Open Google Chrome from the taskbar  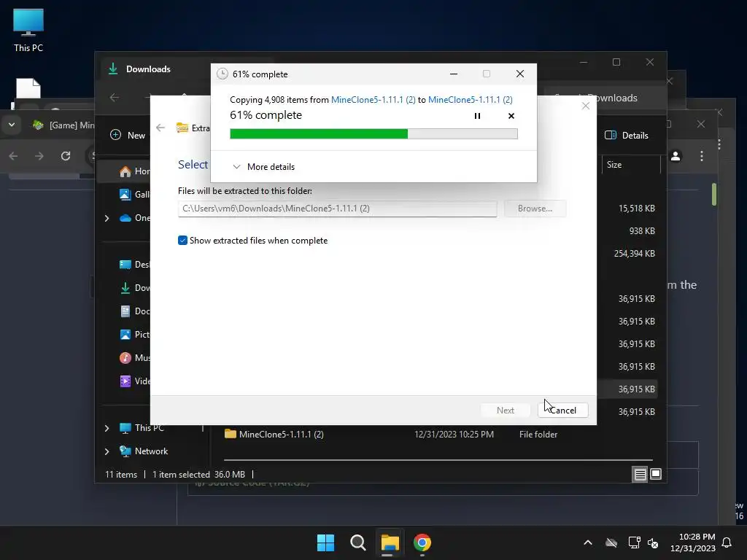click(422, 542)
